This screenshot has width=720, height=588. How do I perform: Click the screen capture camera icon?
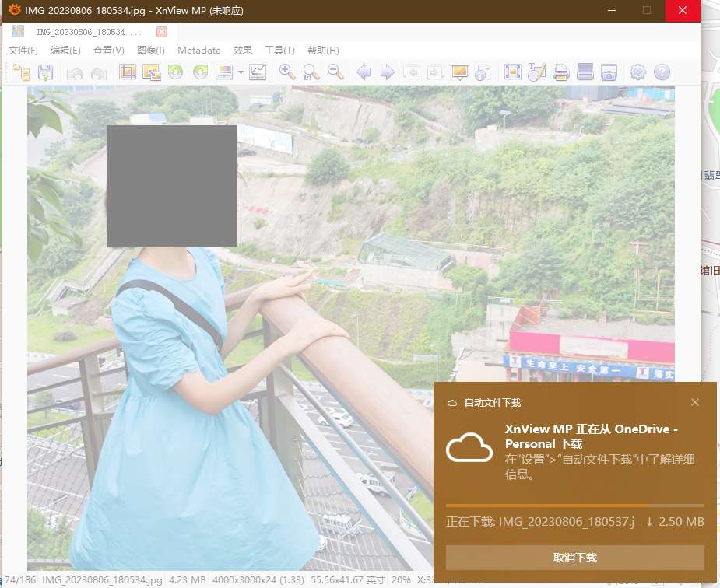[609, 72]
